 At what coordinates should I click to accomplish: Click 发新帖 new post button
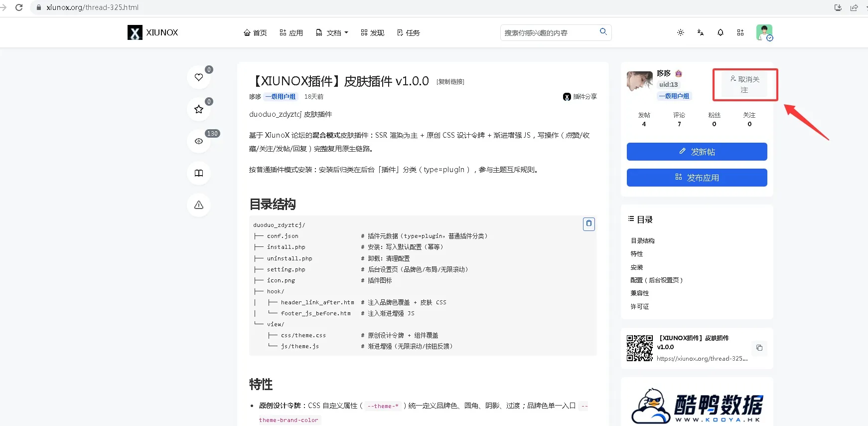(697, 152)
